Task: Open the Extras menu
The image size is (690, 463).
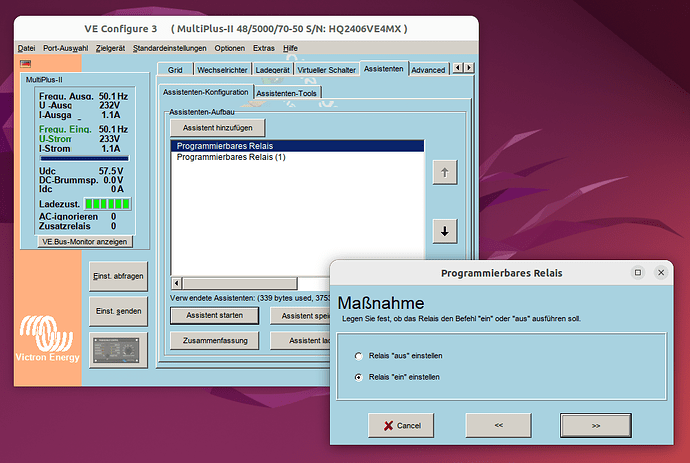Action: point(264,48)
